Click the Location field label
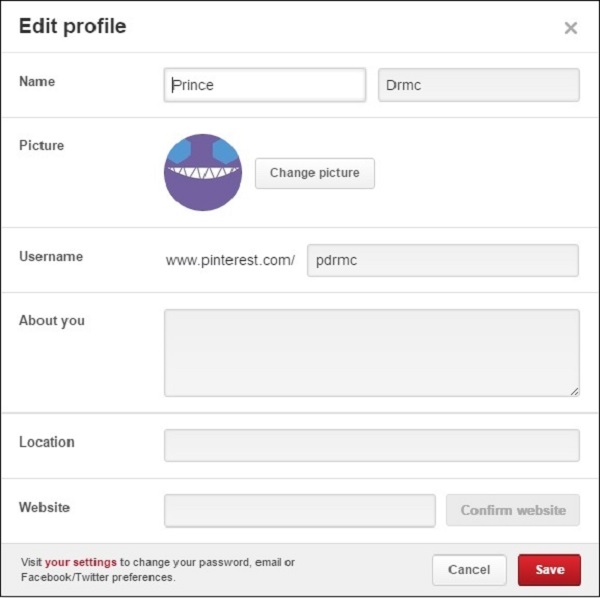 pos(47,442)
